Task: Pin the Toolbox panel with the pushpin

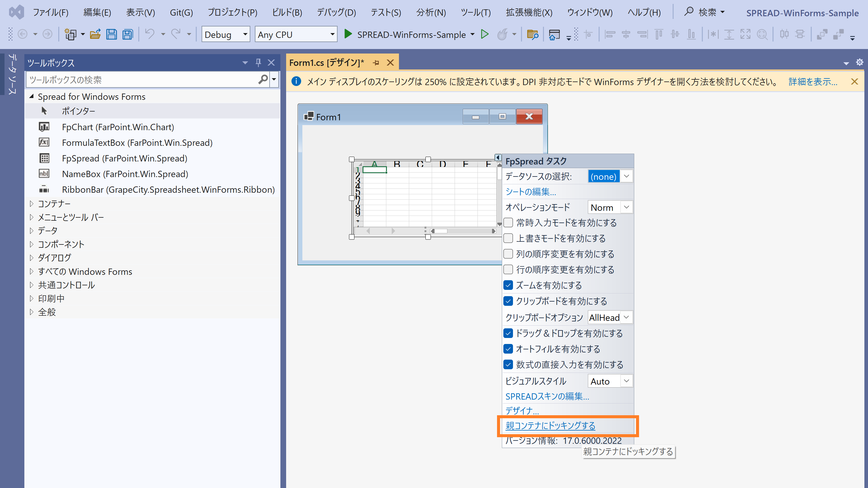Action: 258,63
